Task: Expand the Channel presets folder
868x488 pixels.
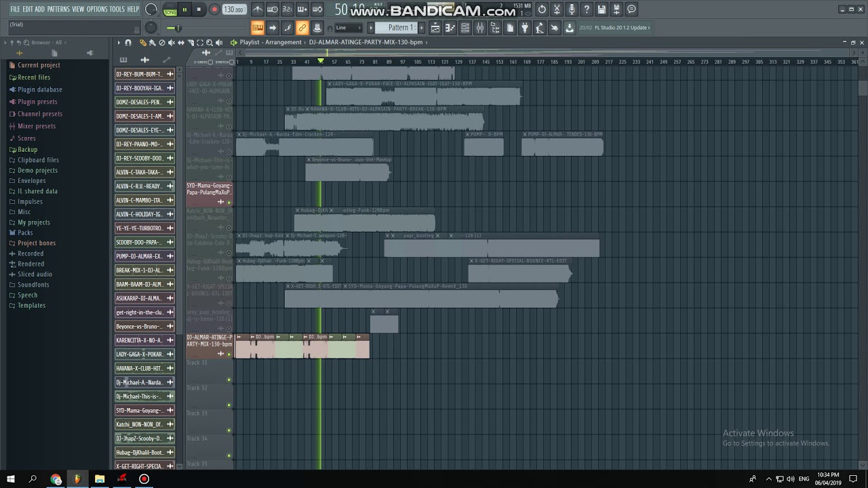Action: 40,114
